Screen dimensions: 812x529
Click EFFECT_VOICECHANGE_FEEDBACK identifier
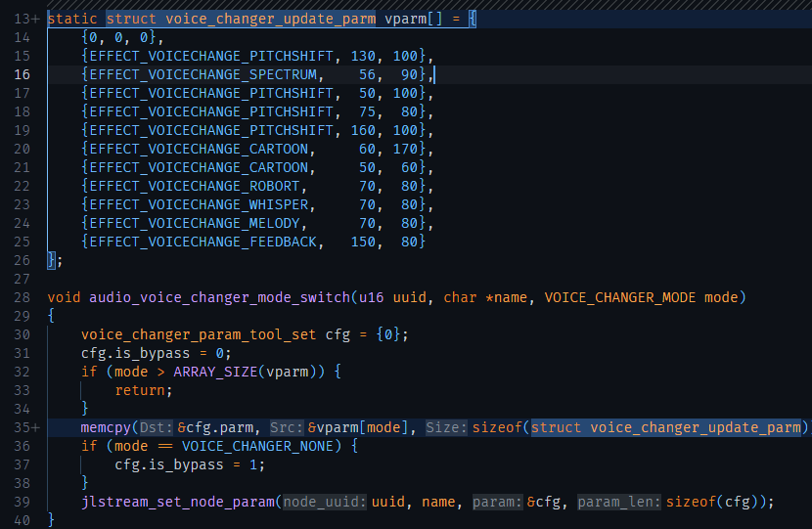(203, 242)
